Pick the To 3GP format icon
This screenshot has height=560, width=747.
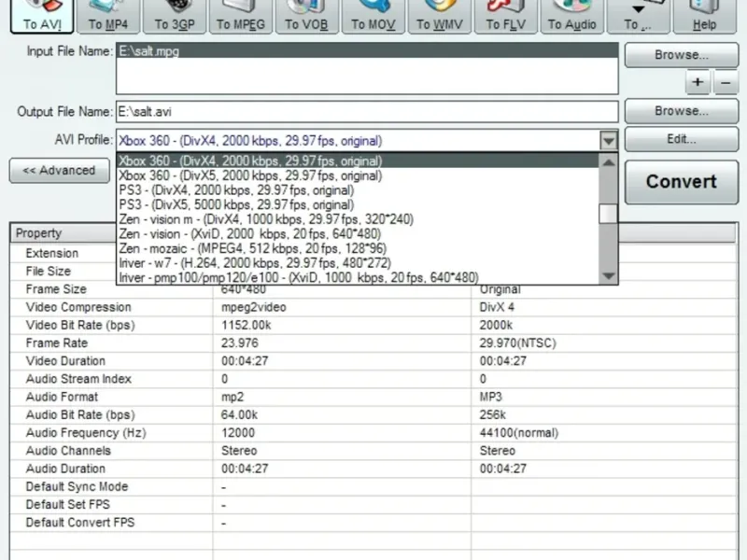[175, 16]
